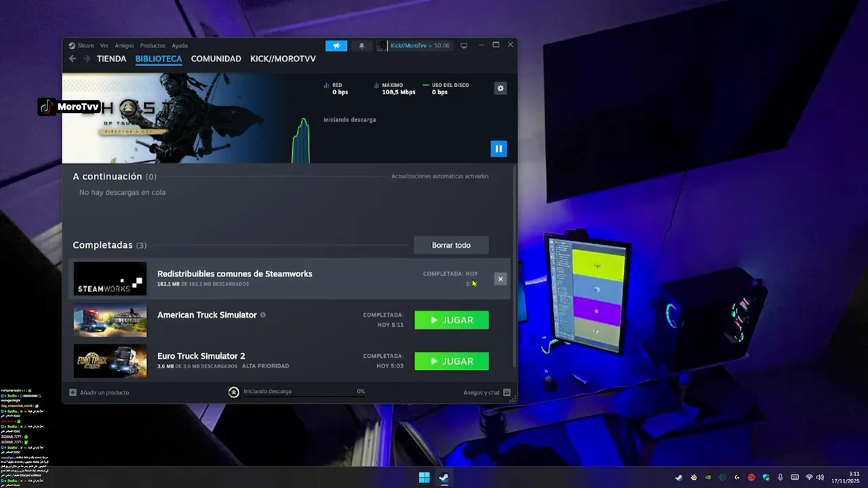868x488 pixels.
Task: Open Wi-Fi network tray icon
Action: (x=809, y=478)
